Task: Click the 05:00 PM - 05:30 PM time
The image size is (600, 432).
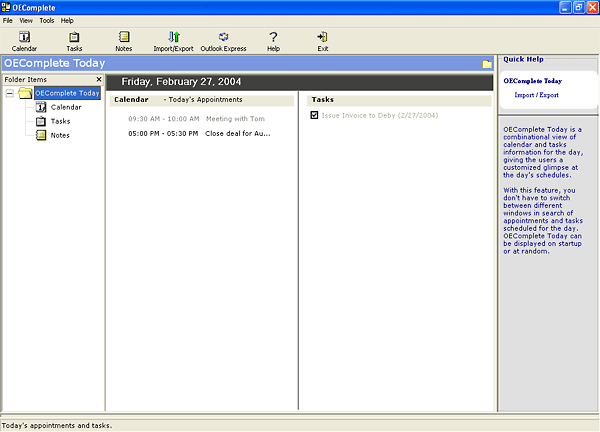Action: 163,134
